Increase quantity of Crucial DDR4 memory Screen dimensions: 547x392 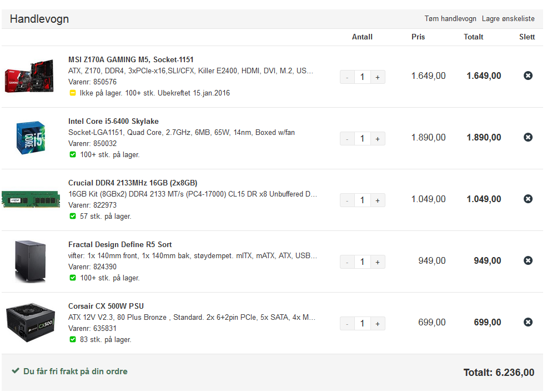click(378, 200)
